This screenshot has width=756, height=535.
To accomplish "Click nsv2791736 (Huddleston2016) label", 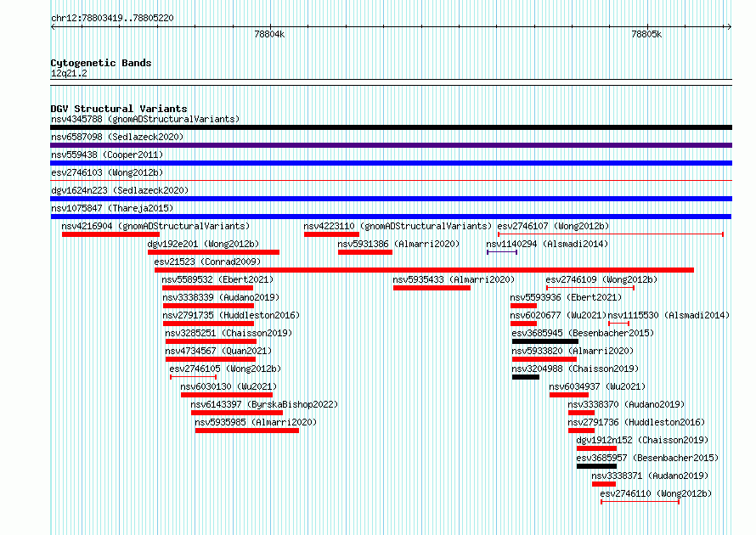I will 636,422.
